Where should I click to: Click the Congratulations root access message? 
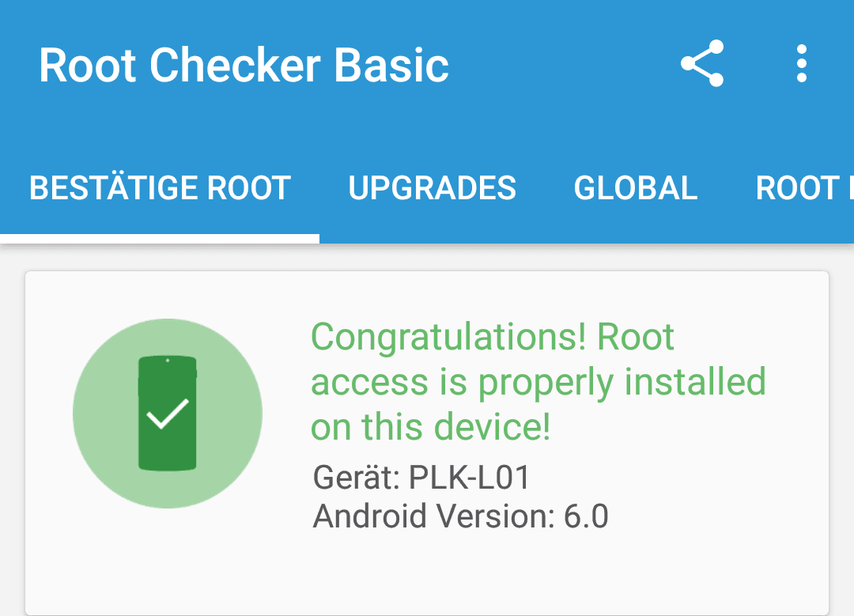538,382
